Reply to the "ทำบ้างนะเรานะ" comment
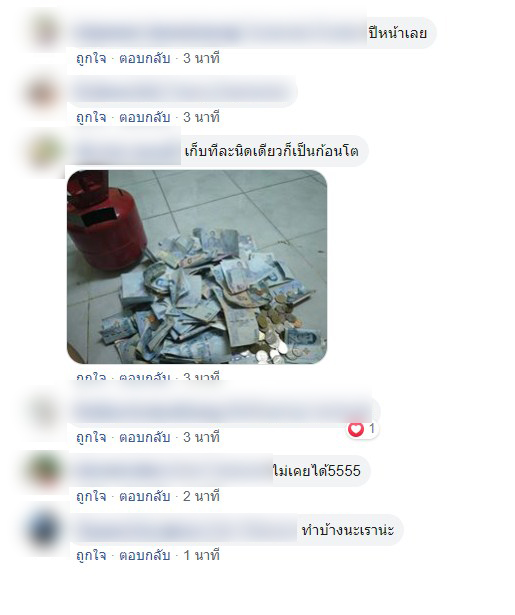515x615 pixels. click(144, 555)
